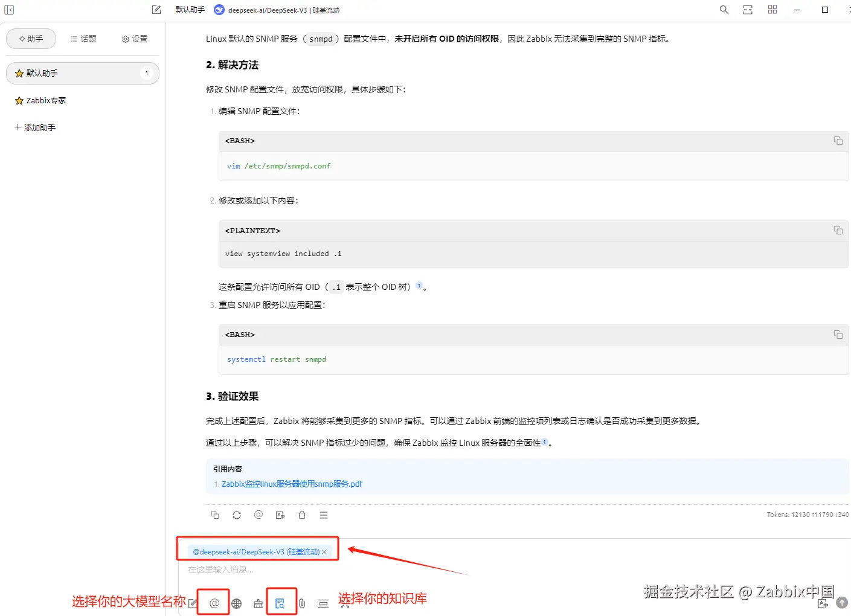851x616 pixels.
Task: Click the heading 3. 验证效果
Action: tap(232, 396)
